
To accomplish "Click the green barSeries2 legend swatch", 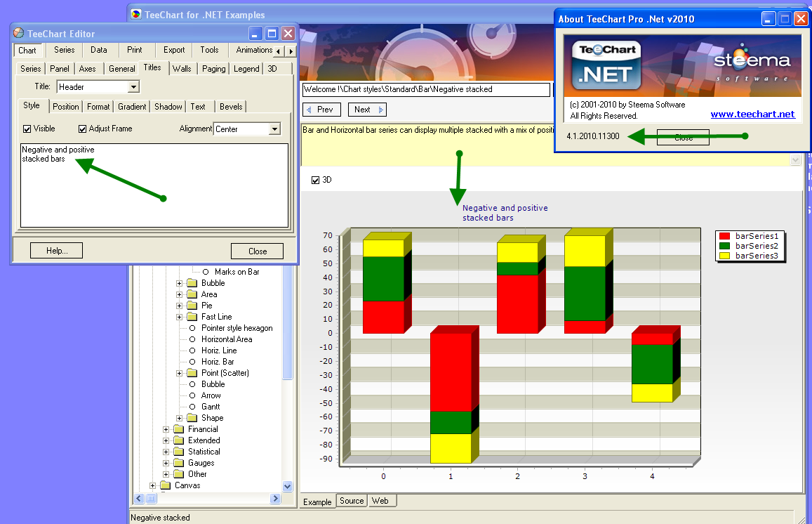I will [x=724, y=246].
